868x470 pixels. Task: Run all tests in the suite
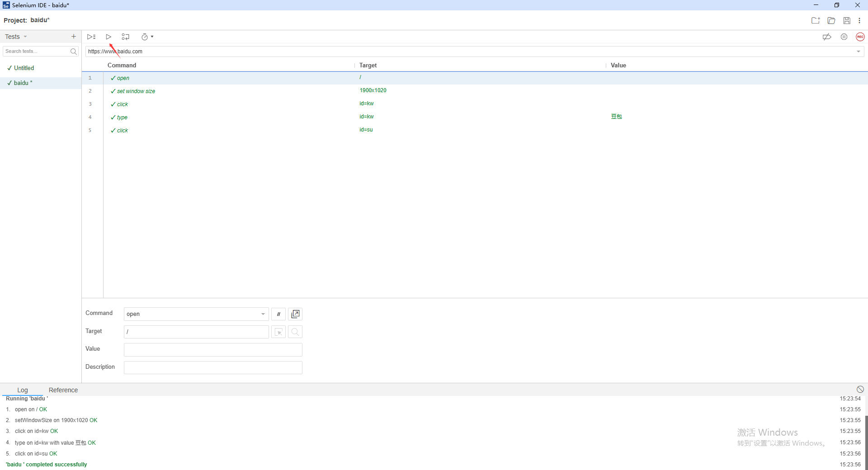pos(91,37)
